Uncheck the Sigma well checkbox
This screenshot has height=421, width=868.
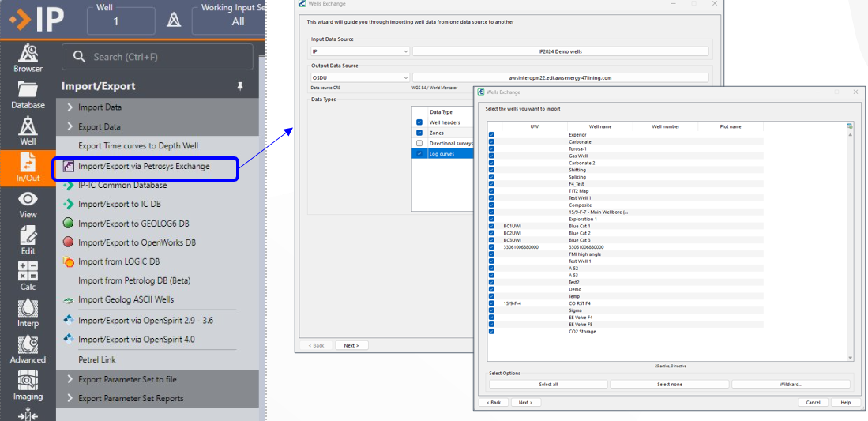point(491,310)
